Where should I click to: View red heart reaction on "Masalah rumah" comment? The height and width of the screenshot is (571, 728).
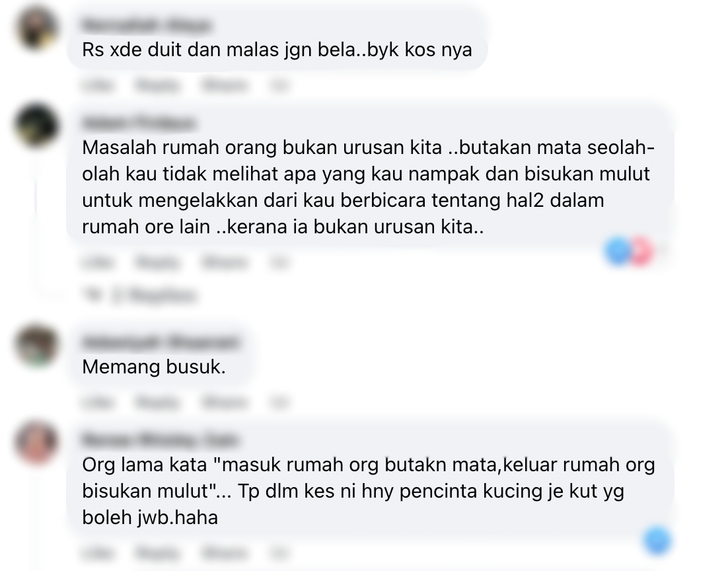point(641,251)
